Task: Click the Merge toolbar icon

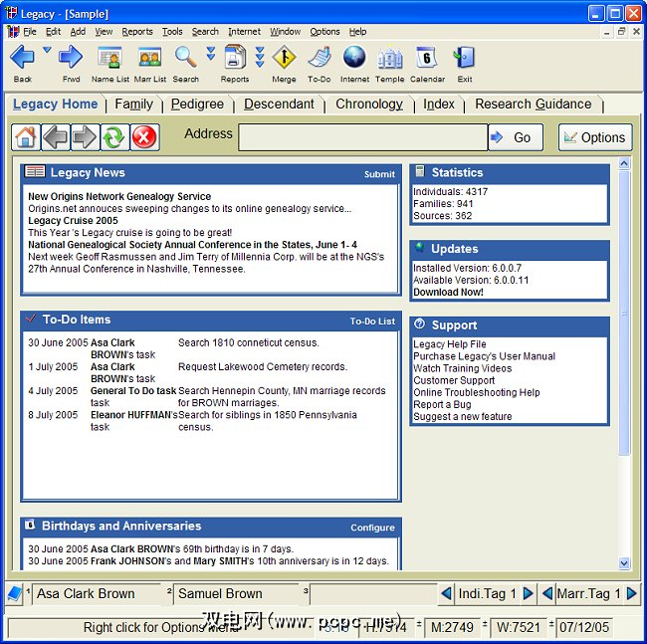Action: tap(284, 57)
